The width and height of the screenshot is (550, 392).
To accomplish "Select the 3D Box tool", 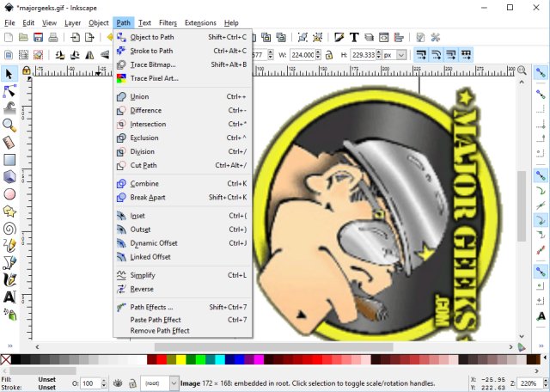I will [x=9, y=176].
